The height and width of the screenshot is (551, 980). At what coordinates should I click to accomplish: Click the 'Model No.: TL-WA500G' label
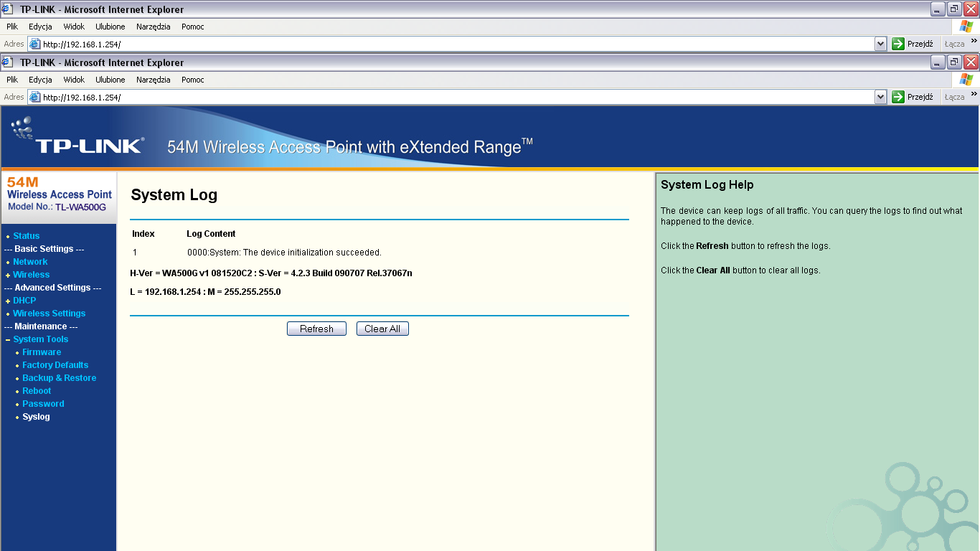click(57, 207)
